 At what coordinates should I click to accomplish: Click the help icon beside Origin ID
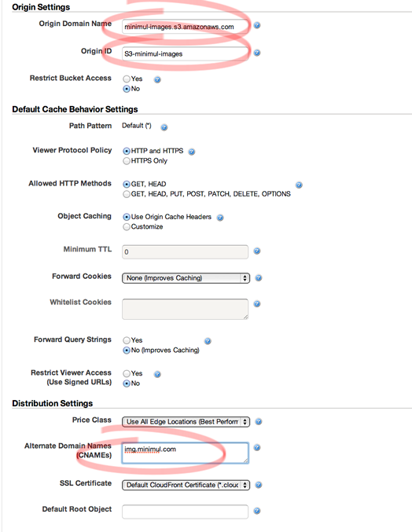point(257,53)
